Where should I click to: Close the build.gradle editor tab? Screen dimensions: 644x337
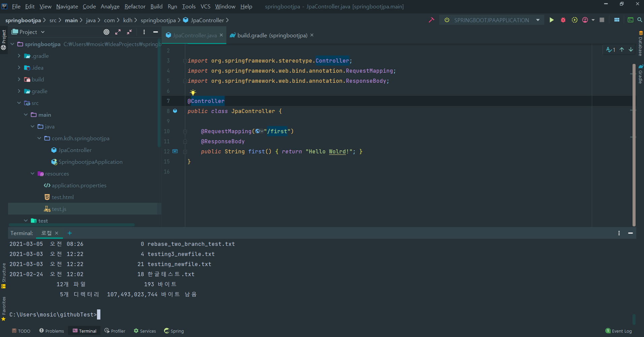pos(312,35)
